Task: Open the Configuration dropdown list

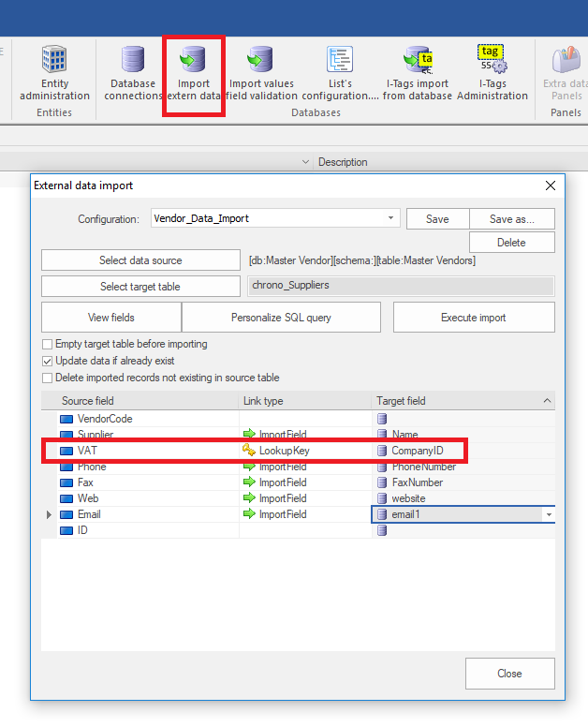Action: coord(391,219)
